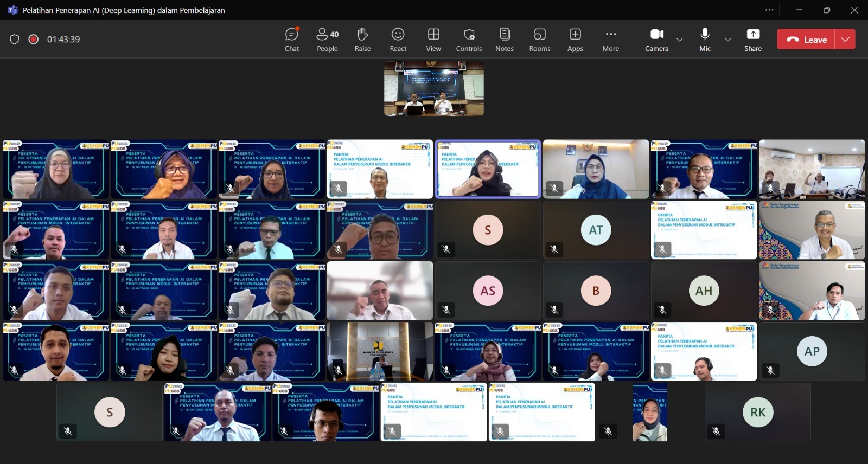Expand the Mic options dropdown arrow
The height and width of the screenshot is (464, 868).
pos(728,40)
